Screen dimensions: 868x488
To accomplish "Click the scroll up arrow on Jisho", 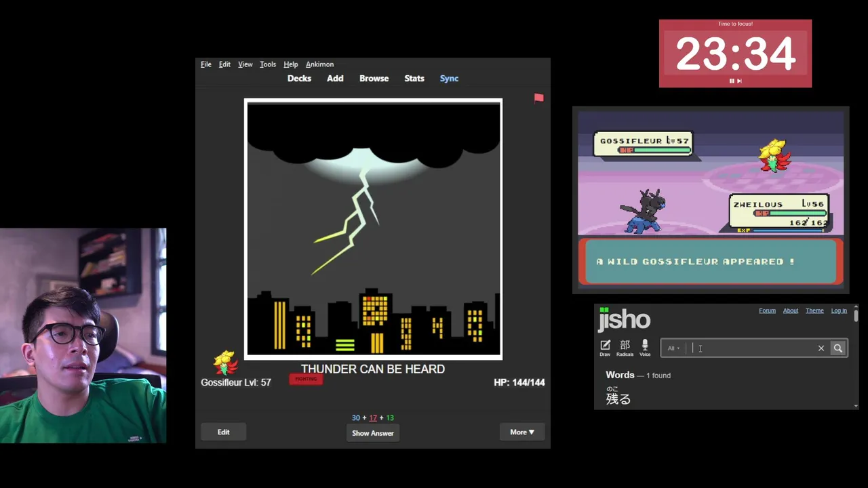I will 856,306.
